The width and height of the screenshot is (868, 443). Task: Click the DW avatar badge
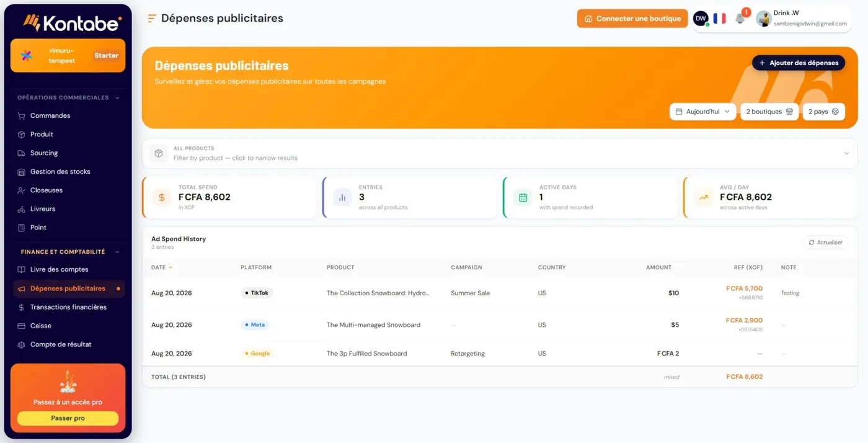click(701, 19)
